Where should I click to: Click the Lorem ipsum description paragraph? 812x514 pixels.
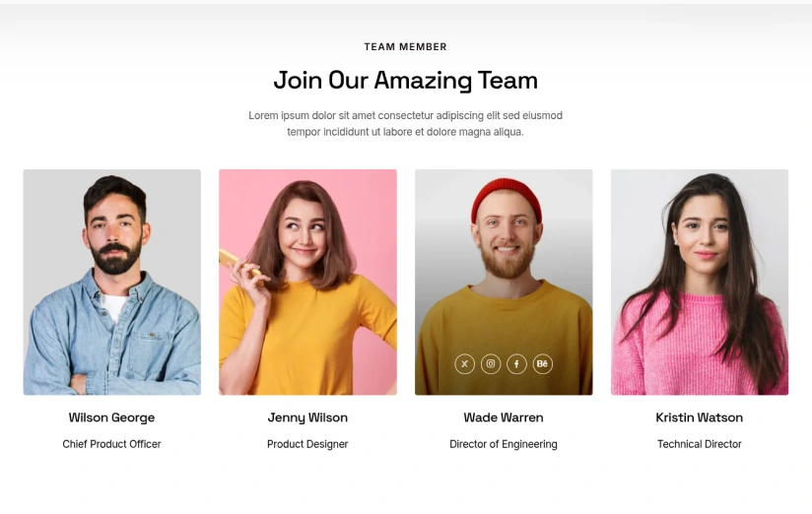pyautogui.click(x=405, y=124)
